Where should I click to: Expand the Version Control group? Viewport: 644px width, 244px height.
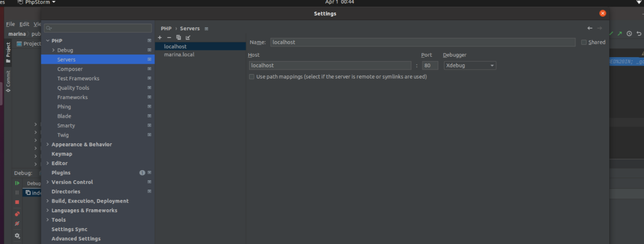click(x=47, y=182)
